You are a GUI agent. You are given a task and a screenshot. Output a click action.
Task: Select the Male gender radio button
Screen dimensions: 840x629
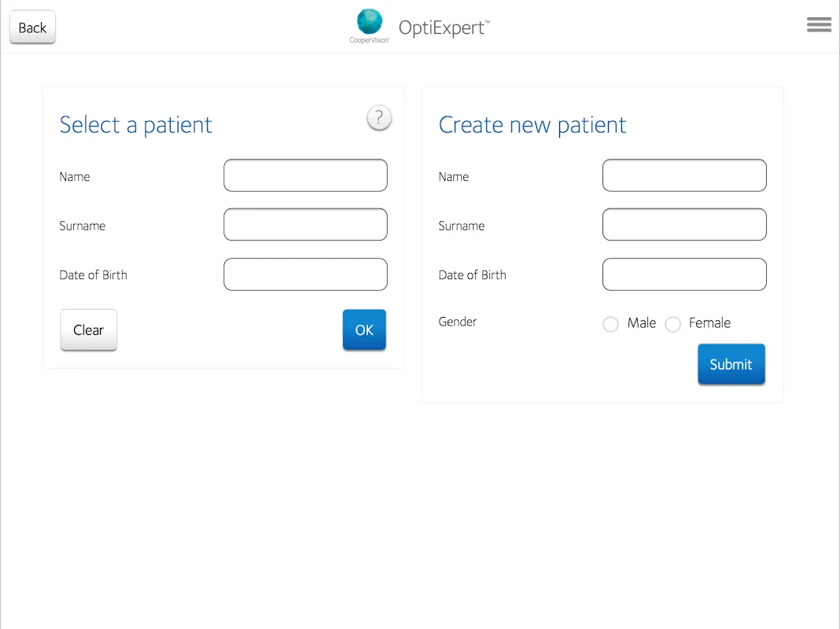point(610,324)
